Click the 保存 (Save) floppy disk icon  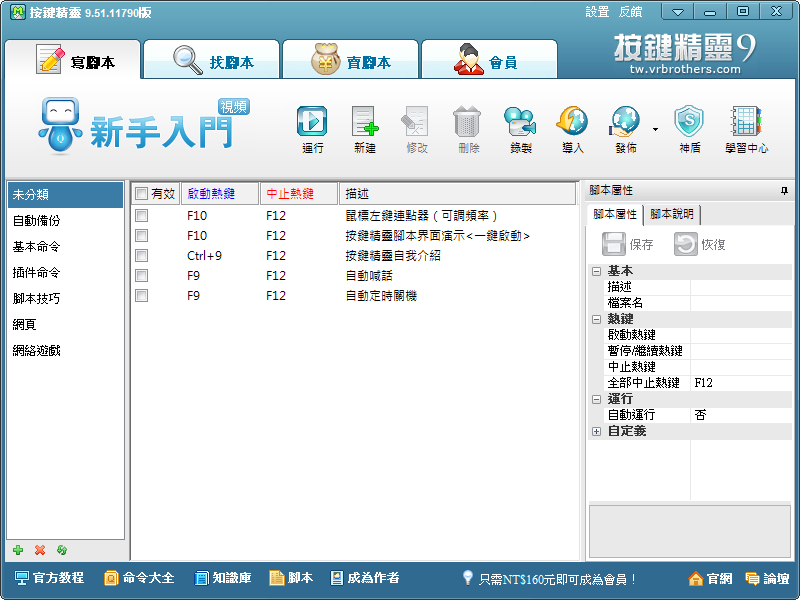(614, 244)
